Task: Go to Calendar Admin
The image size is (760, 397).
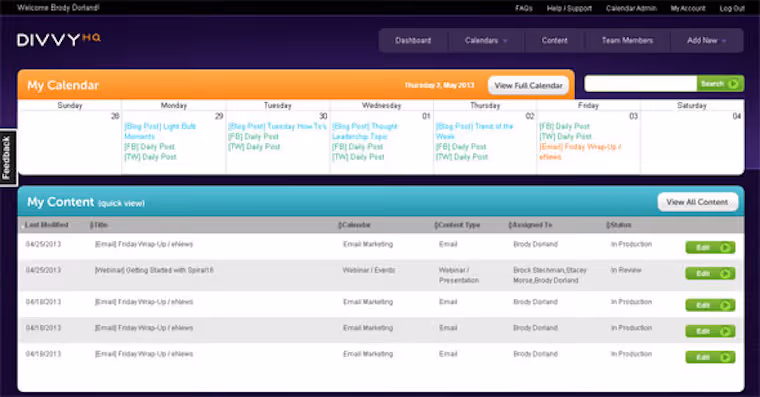Action: click(631, 8)
